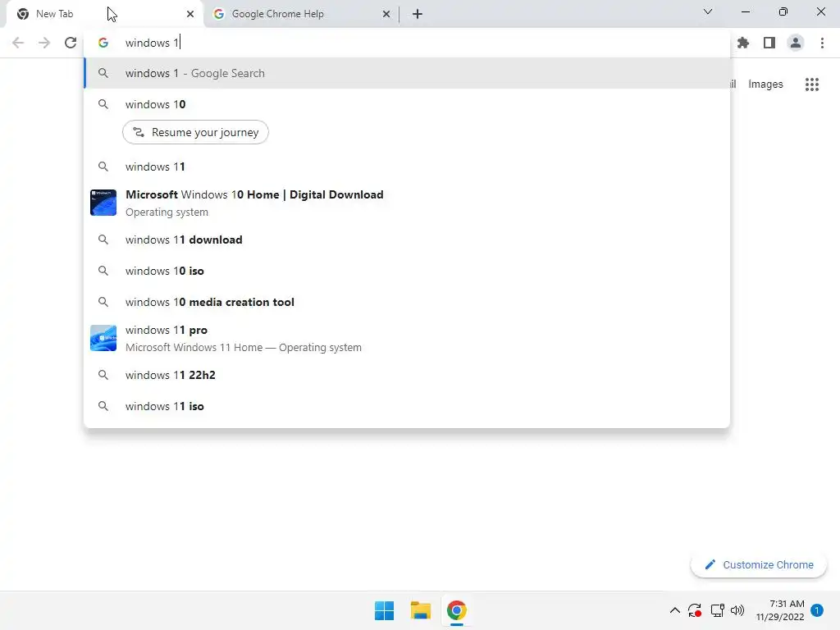Click the sync tray icon with red dot
The image size is (840, 630).
(695, 610)
